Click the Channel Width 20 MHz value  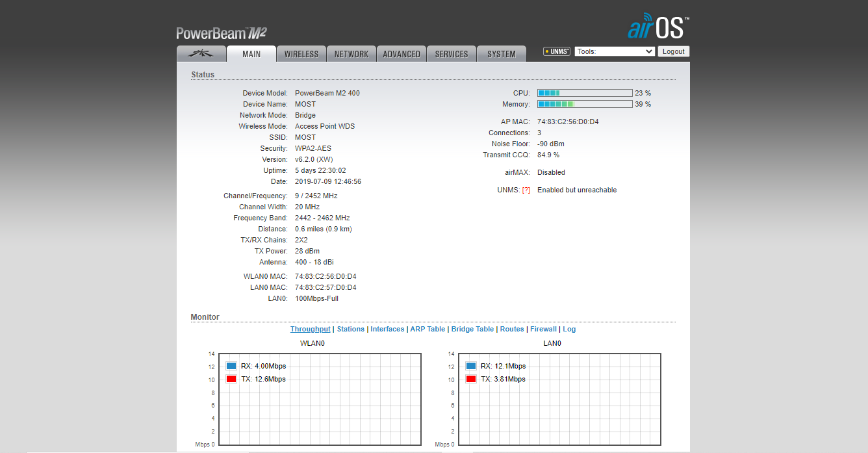tap(307, 207)
